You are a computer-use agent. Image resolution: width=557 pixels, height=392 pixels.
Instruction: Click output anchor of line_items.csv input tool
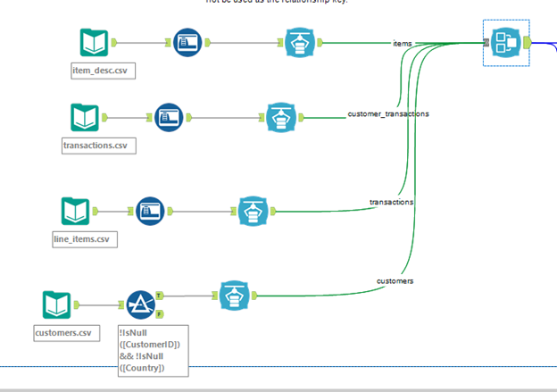coord(96,211)
